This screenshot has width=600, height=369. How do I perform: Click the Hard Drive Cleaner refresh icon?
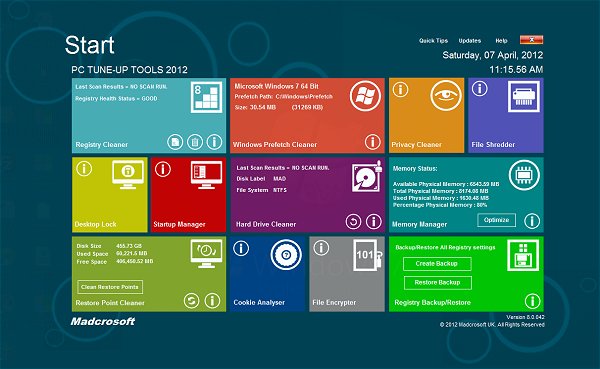(x=353, y=221)
